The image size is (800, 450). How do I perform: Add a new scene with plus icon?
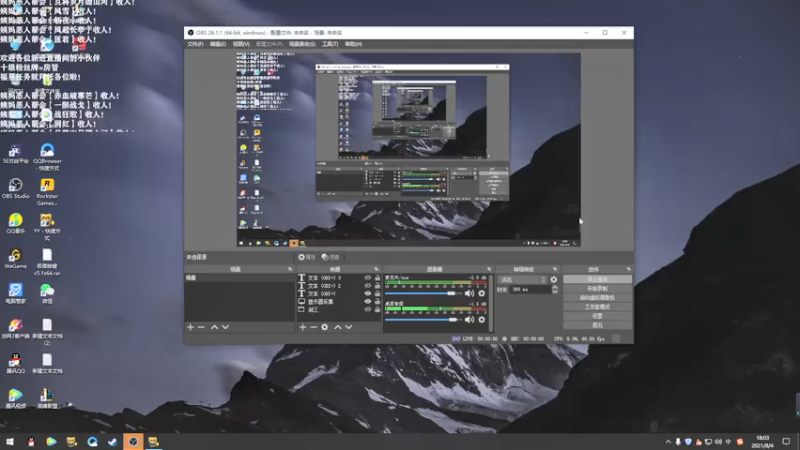tap(190, 327)
